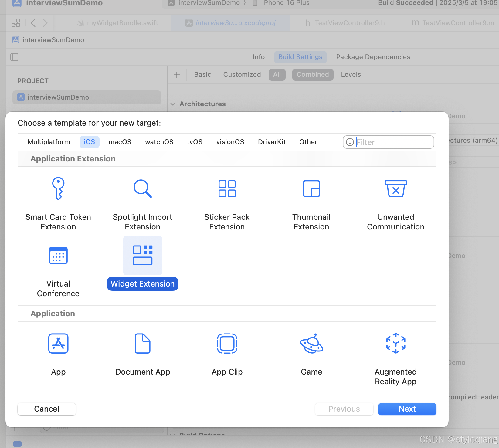Open the Info tab in project editor
Viewport: 499px width, 448px height.
click(x=259, y=57)
